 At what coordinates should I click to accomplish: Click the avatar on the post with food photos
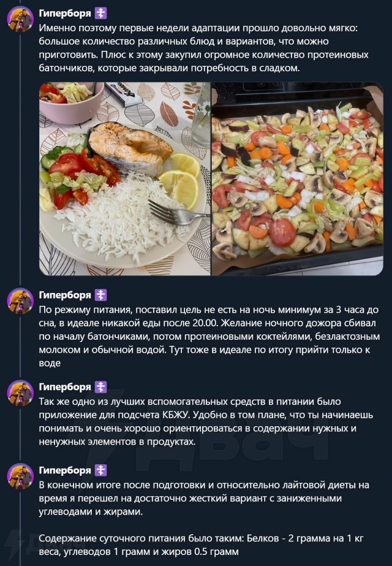coord(20,19)
